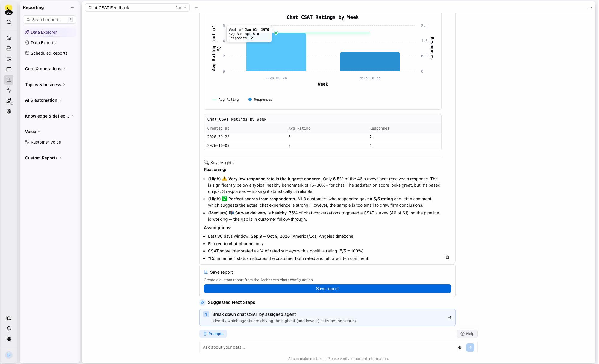This screenshot has width=599, height=364.
Task: Go to the Home icon in the left rail
Action: point(9,38)
